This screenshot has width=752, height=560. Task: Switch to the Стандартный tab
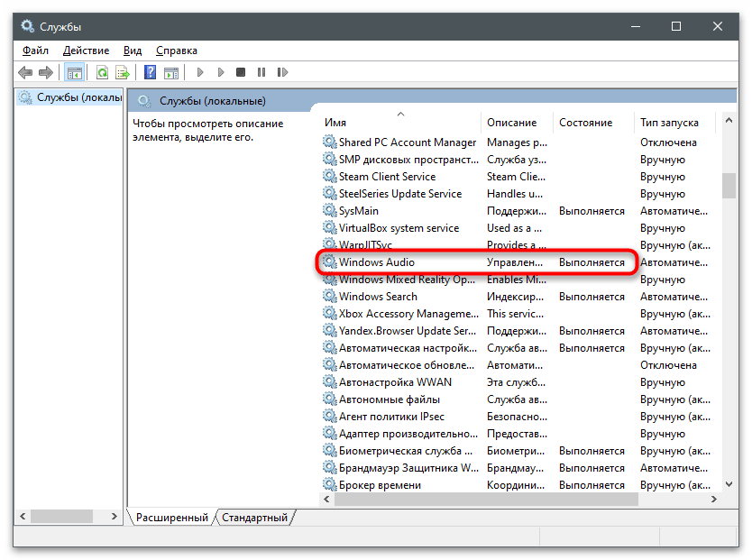coord(254,518)
